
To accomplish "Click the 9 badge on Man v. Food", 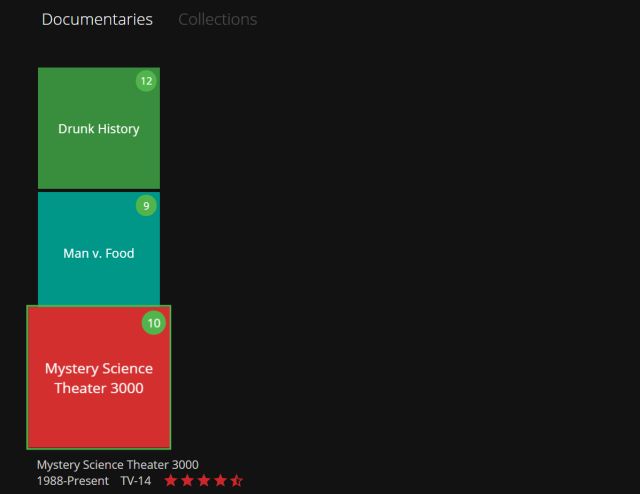I will (146, 205).
